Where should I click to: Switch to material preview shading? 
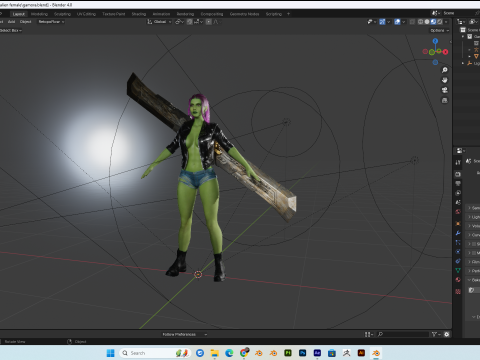pyautogui.click(x=433, y=22)
